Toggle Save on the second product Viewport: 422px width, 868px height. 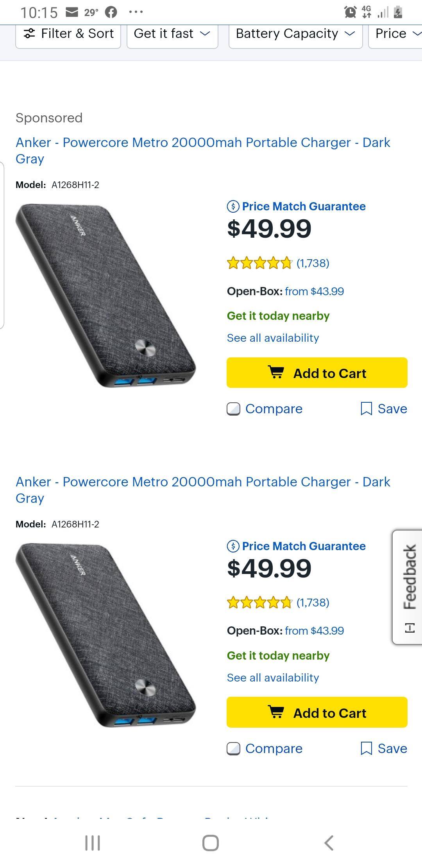click(367, 748)
